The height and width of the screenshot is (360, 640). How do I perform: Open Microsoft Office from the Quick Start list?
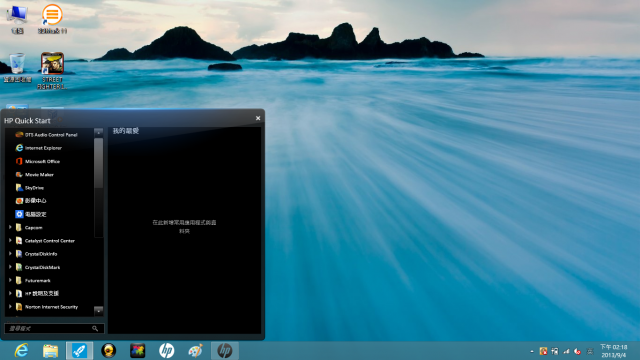tap(38, 161)
